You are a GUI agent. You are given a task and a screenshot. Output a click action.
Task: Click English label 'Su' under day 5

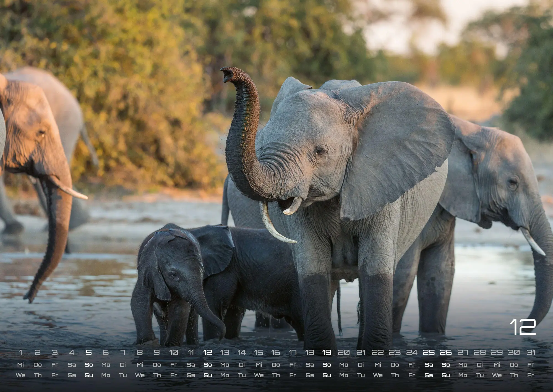[89, 375]
